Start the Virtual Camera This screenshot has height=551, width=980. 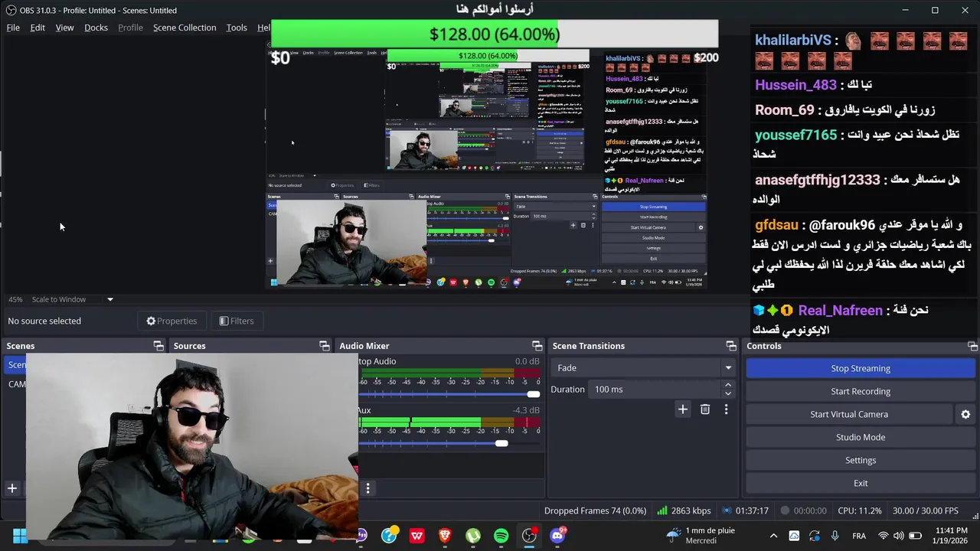pos(849,414)
